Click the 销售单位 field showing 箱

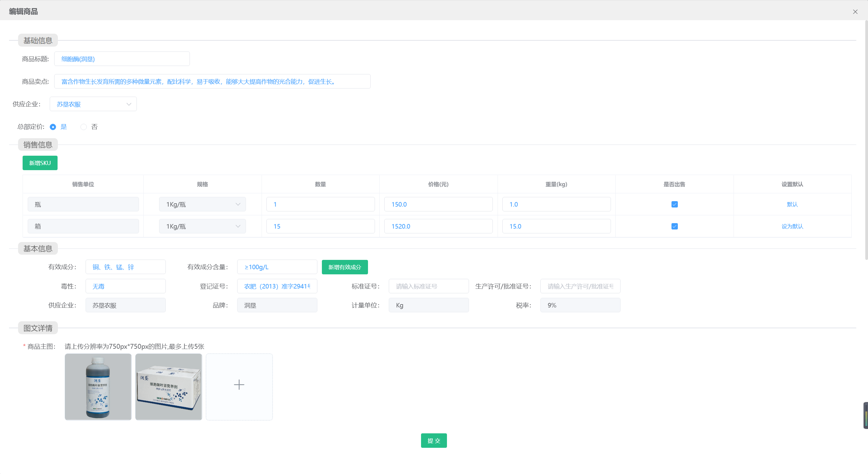pyautogui.click(x=83, y=226)
